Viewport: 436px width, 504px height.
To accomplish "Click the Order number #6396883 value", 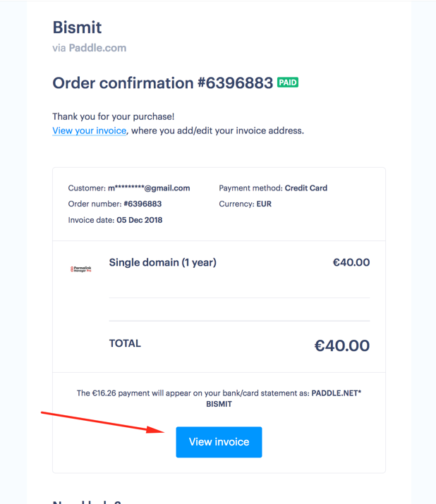I will click(143, 204).
